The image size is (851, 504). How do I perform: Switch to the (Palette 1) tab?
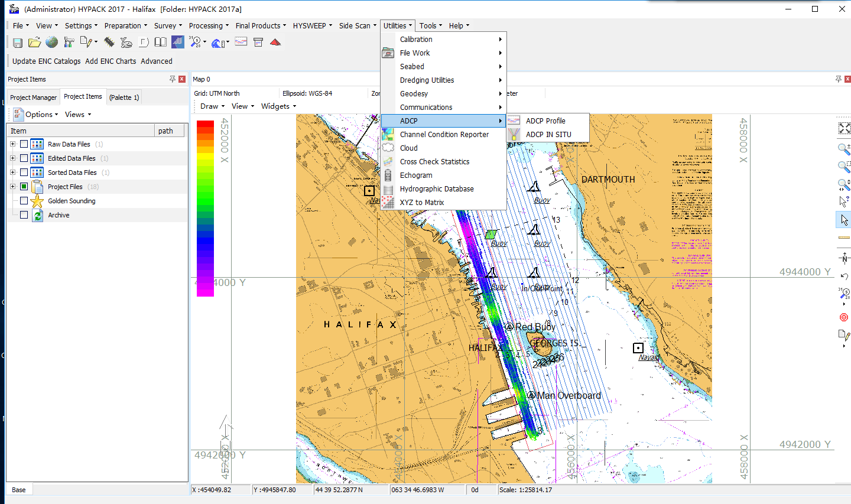pos(124,97)
